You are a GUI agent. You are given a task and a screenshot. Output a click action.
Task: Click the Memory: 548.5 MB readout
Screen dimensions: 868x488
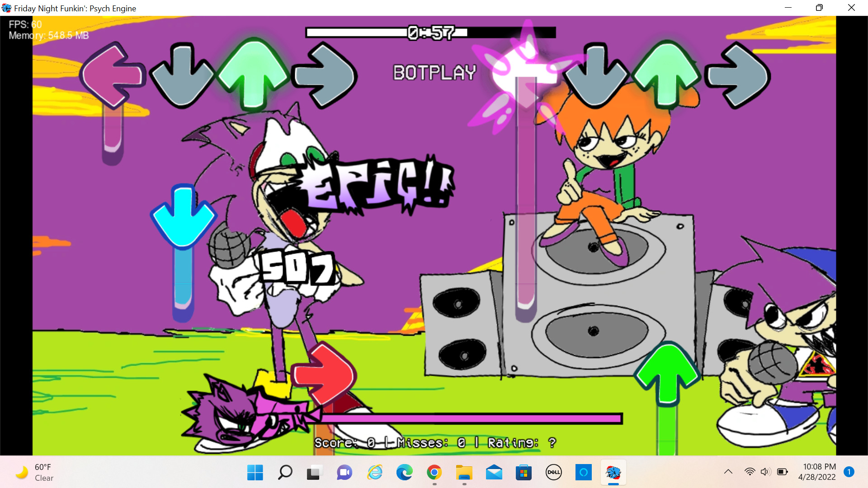point(49,35)
